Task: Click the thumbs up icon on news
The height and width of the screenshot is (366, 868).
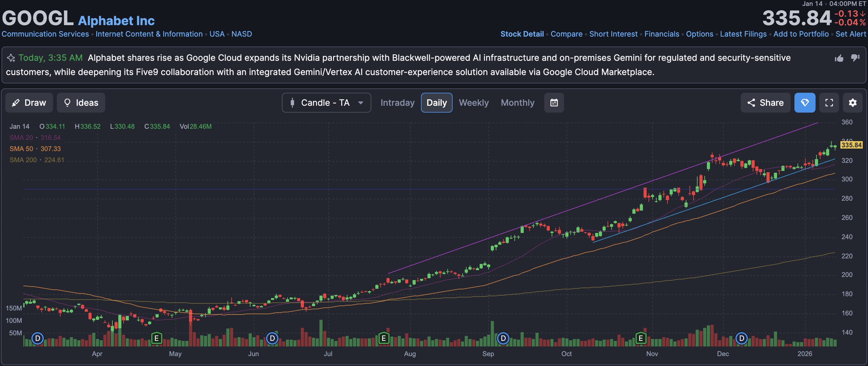Action: pos(839,58)
